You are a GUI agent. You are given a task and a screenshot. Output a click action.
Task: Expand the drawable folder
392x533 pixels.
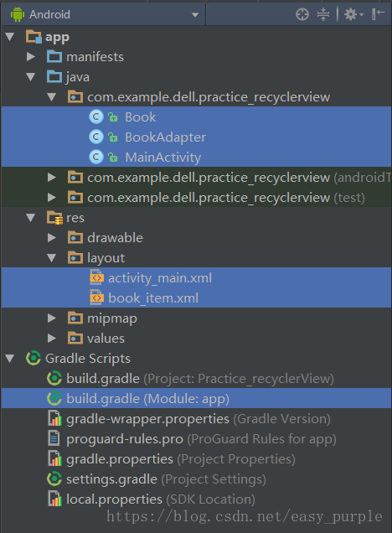52,238
